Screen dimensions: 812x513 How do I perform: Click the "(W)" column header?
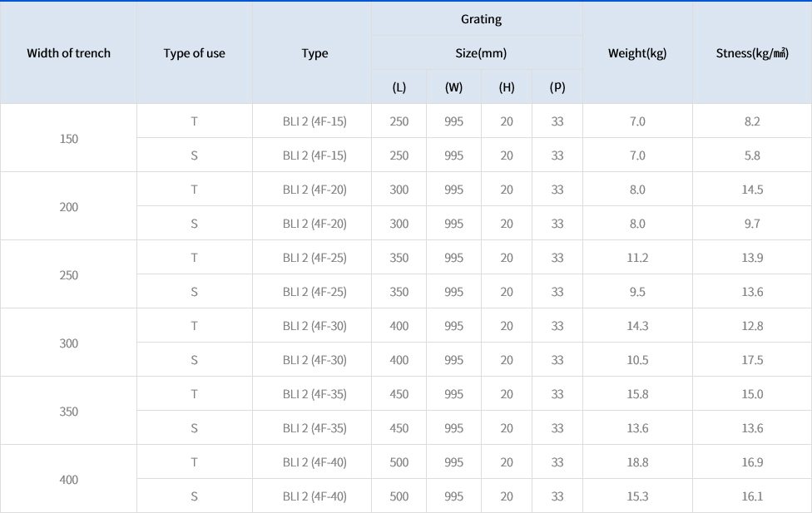click(453, 87)
